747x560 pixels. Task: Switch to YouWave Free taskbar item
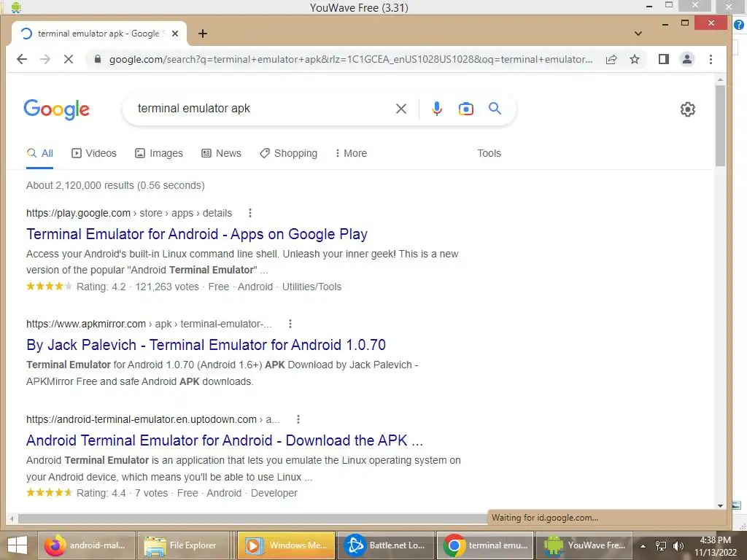(x=584, y=545)
